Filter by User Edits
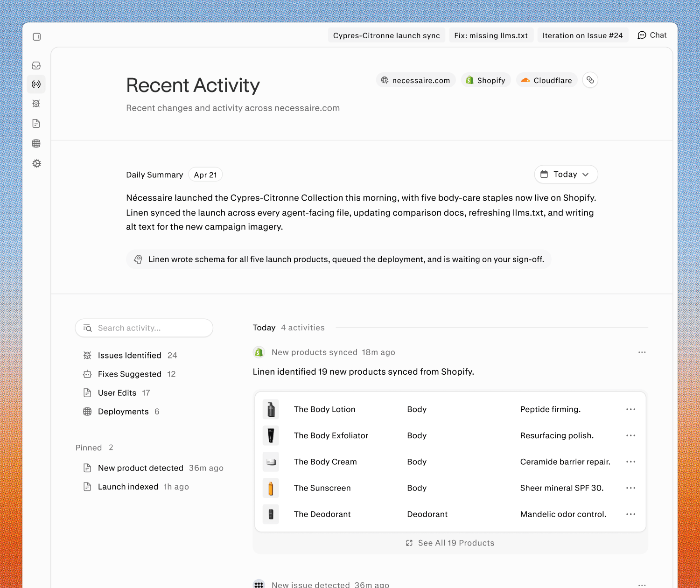This screenshot has height=588, width=700. click(117, 393)
